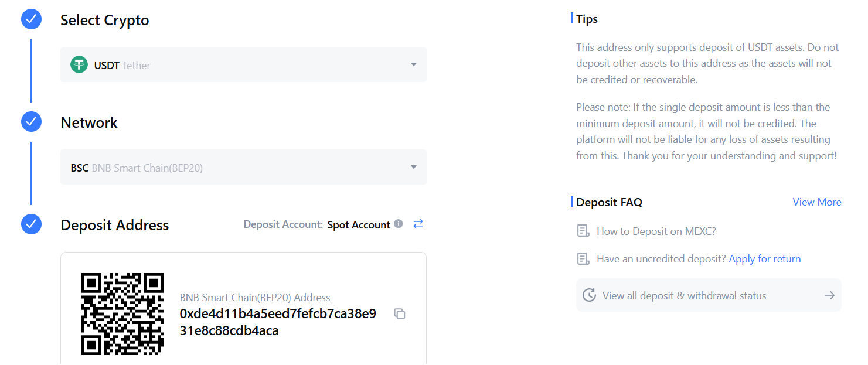Click the switch deposit account arrows icon
The width and height of the screenshot is (868, 365).
(418, 224)
